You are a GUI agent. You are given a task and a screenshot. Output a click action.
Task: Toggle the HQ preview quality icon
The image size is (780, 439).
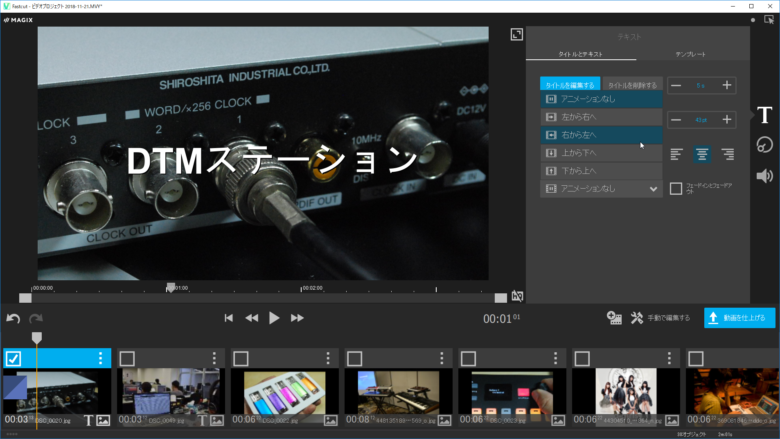pos(517,296)
